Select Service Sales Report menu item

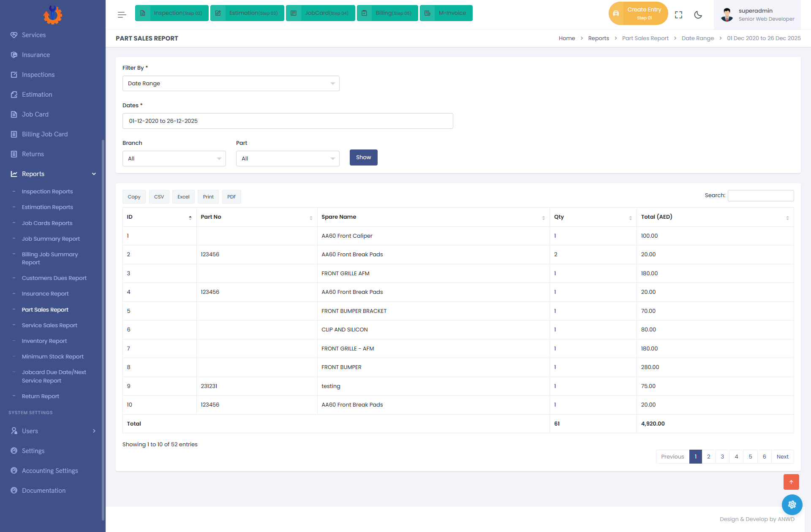(x=49, y=326)
